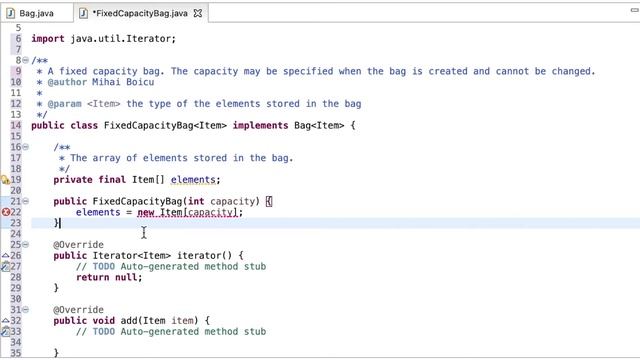
Task: Click the 'int capacity' constructor parameter
Action: [x=222, y=202]
